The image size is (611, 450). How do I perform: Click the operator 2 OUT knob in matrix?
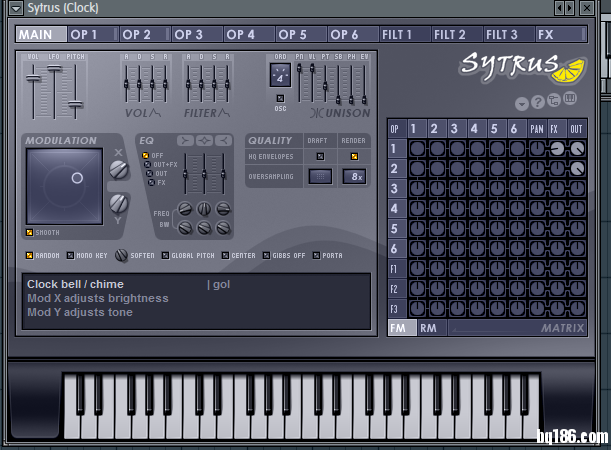[x=577, y=169]
